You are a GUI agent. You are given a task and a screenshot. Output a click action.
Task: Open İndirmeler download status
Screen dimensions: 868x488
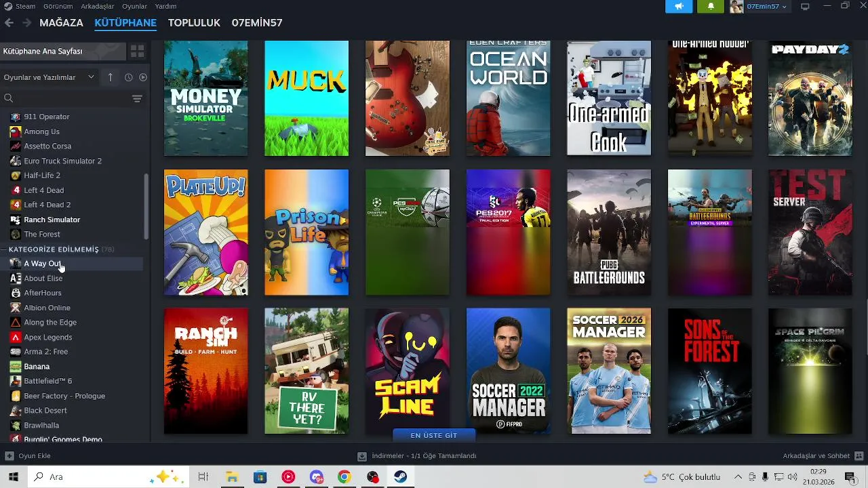[417, 456]
